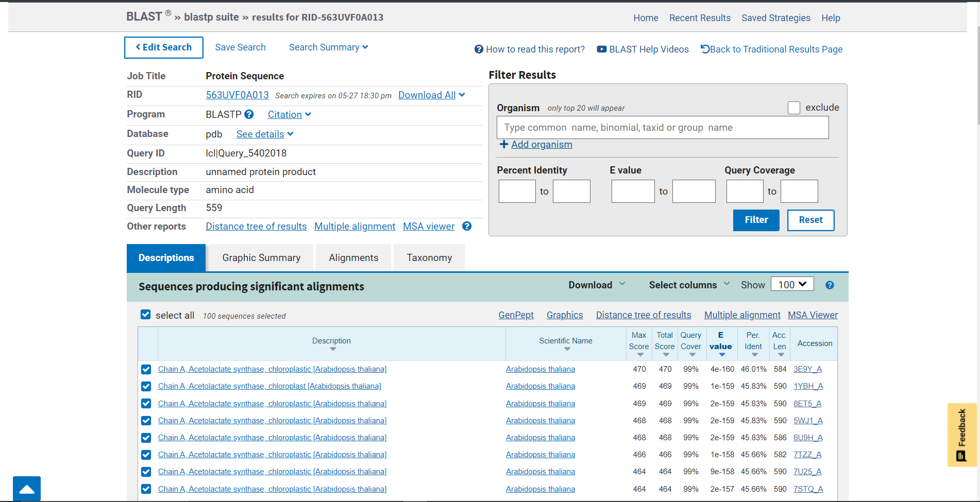Click the Save Search link
This screenshot has height=502, width=980.
pos(240,47)
